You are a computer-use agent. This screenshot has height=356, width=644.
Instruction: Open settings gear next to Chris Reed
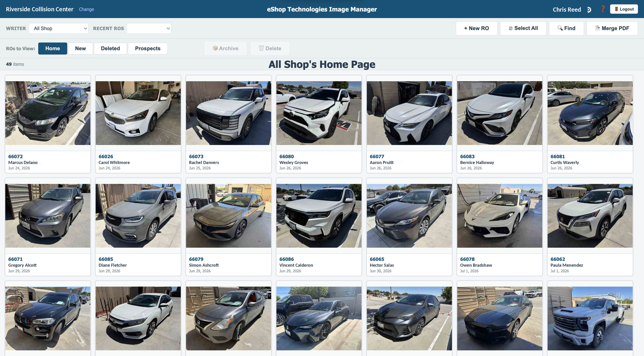click(x=589, y=10)
